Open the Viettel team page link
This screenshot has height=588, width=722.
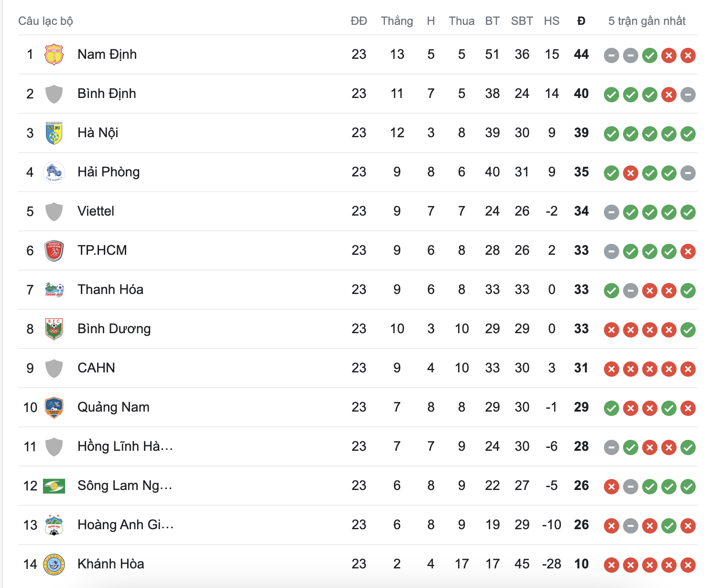96,212
